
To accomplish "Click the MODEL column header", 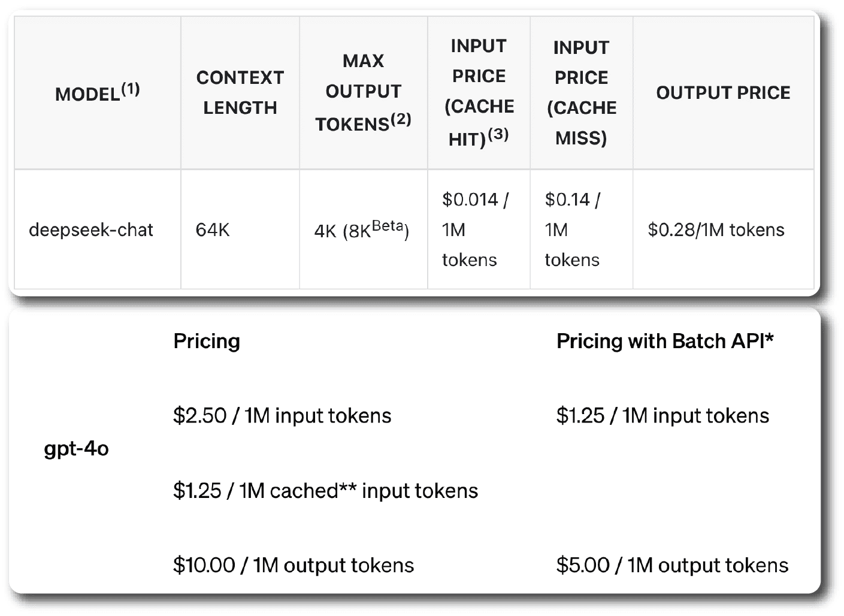I will 97,93.
